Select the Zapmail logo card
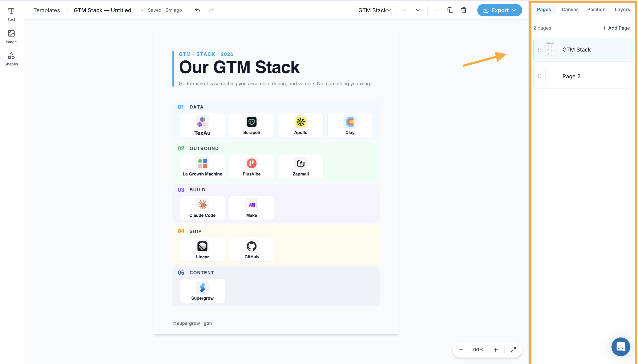 301,167
